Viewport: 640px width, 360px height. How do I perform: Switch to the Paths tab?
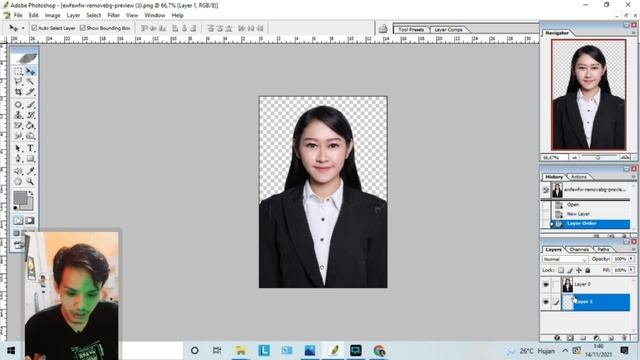pyautogui.click(x=603, y=249)
